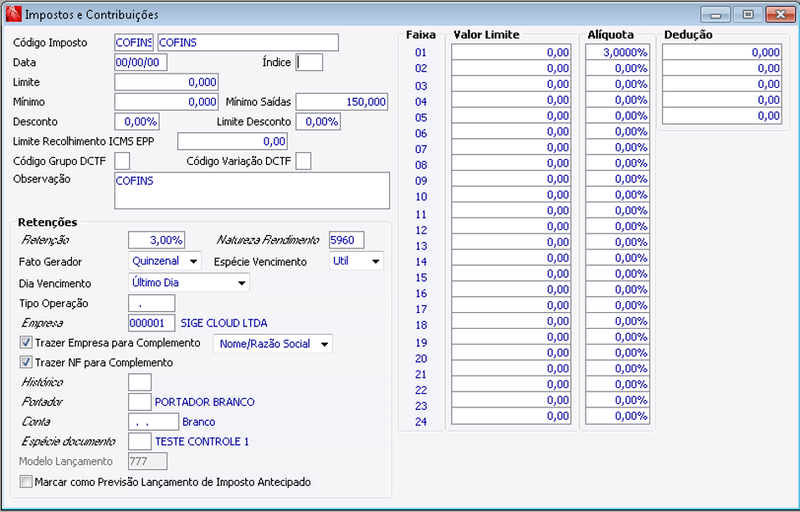Open the Fato Gerador Quinzenal dropdown
The image size is (800, 512).
tap(165, 261)
